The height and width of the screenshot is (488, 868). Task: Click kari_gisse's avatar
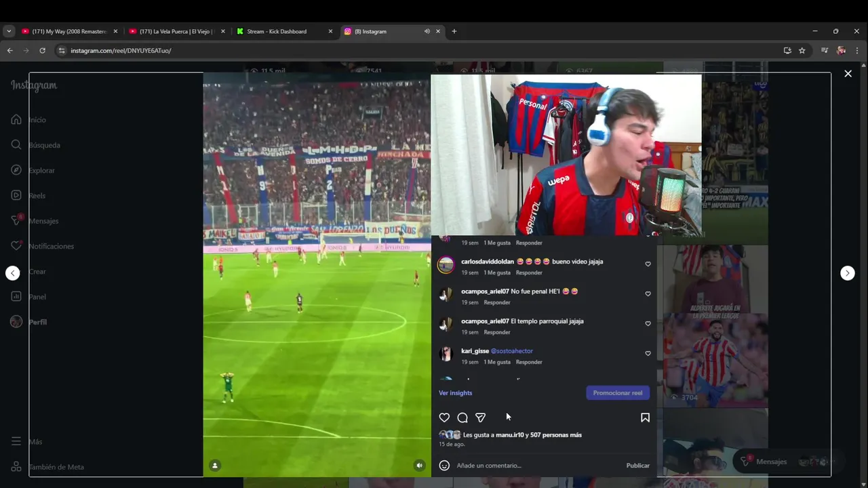point(446,354)
